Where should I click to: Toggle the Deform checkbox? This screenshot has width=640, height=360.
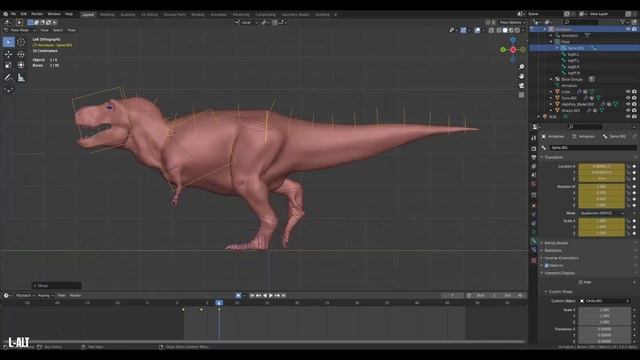(547, 265)
